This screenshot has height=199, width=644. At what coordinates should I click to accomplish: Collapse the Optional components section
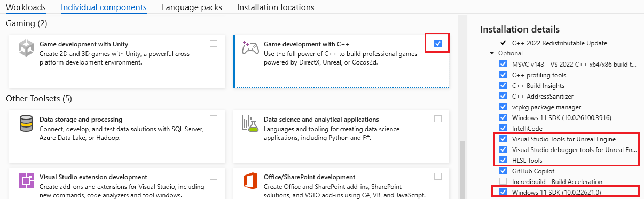click(492, 53)
